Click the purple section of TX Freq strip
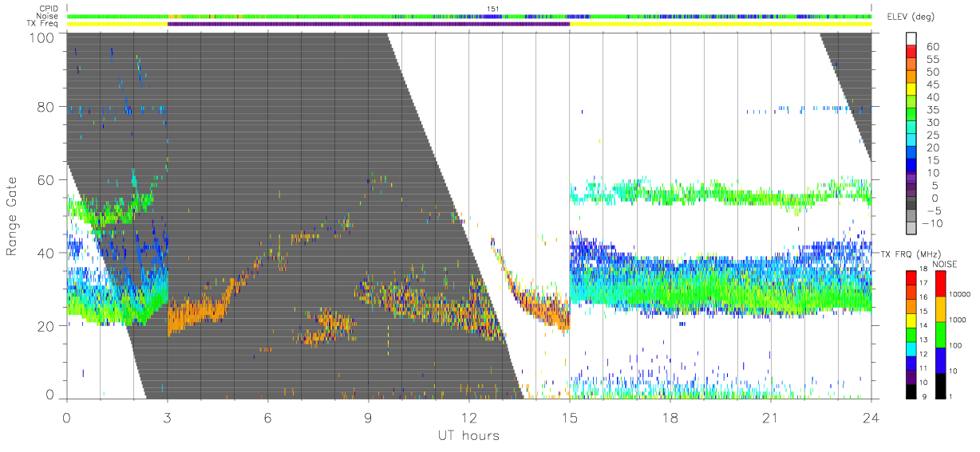 369,24
